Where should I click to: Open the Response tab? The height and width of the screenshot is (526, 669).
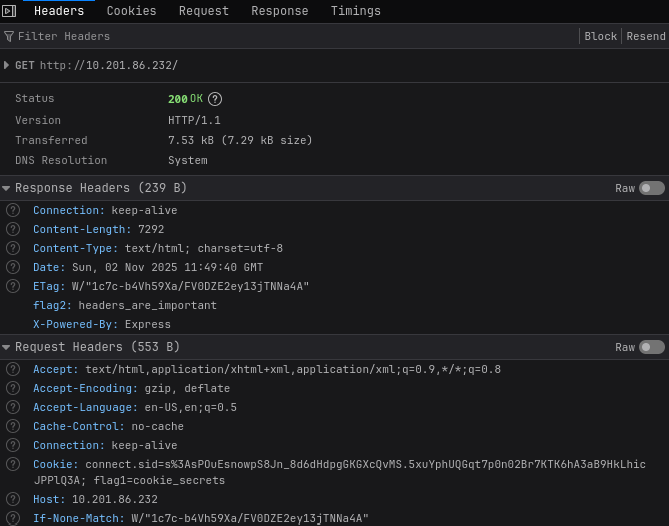279,12
